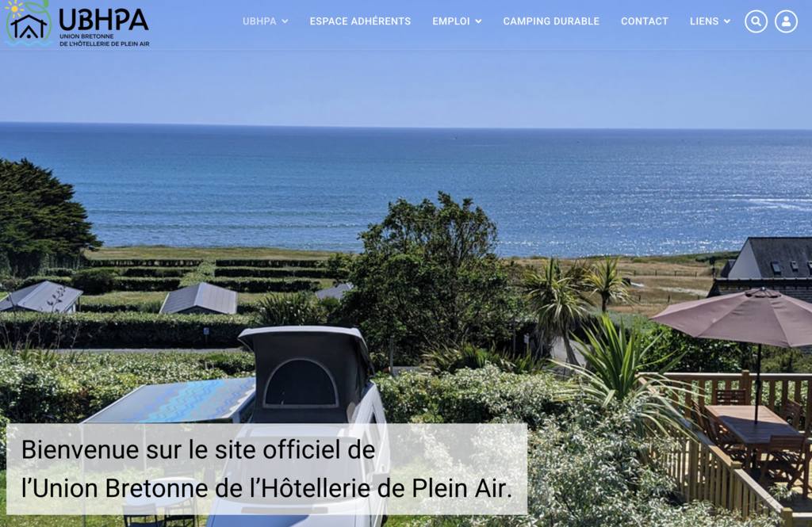Click the UBHPA logo text
Viewport: 812px width, 527px height.
[x=104, y=20]
